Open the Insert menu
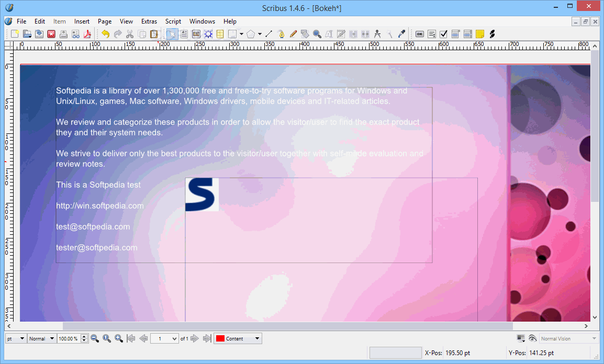 [82, 21]
